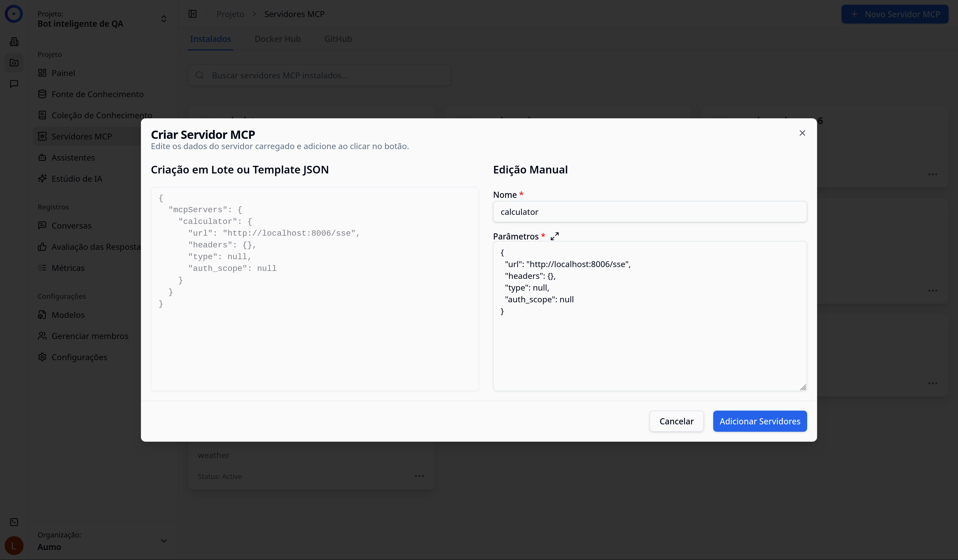Switch to the GitHub tab
Image resolution: width=958 pixels, height=560 pixels.
coord(338,39)
